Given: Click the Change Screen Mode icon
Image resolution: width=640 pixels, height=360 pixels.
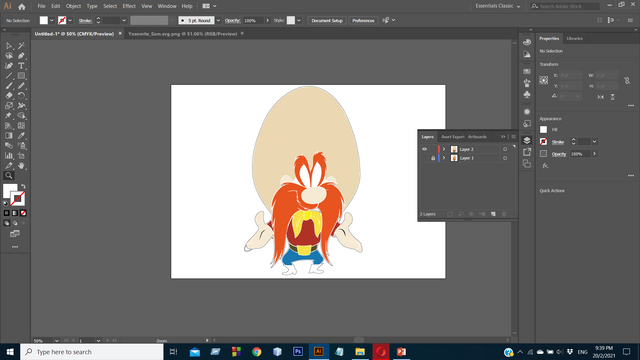Looking at the screenshot, I should 15,234.
